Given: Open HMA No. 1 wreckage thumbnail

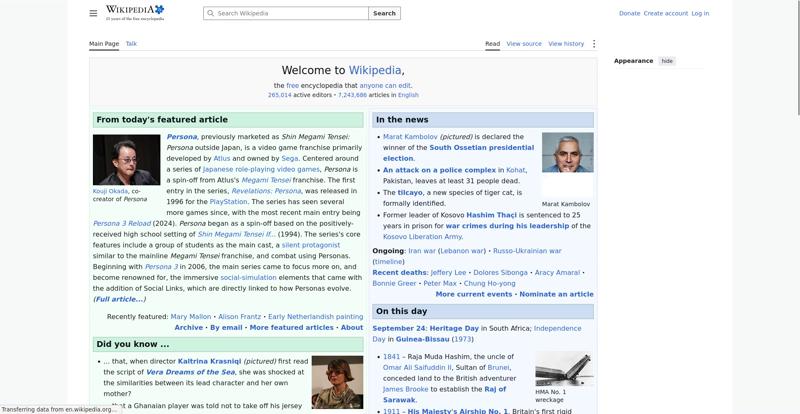Looking at the screenshot, I should click(x=564, y=368).
